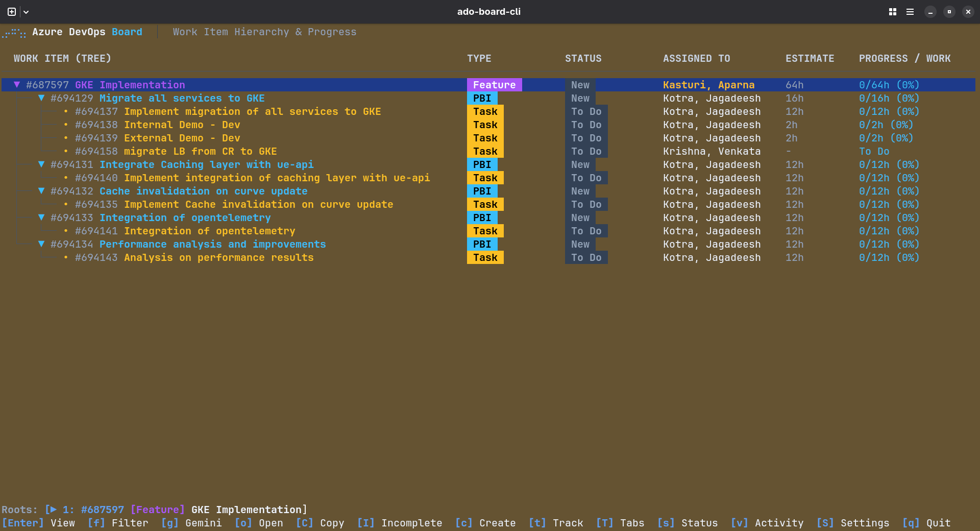This screenshot has height=531, width=980.
Task: Click the [I] Incomplete shortcut
Action: [400, 523]
